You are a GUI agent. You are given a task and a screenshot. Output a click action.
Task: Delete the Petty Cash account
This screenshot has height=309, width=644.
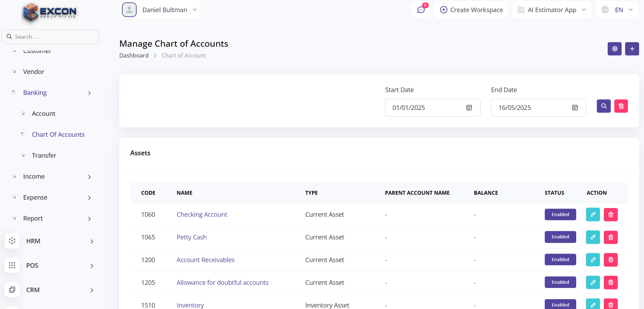[610, 237]
